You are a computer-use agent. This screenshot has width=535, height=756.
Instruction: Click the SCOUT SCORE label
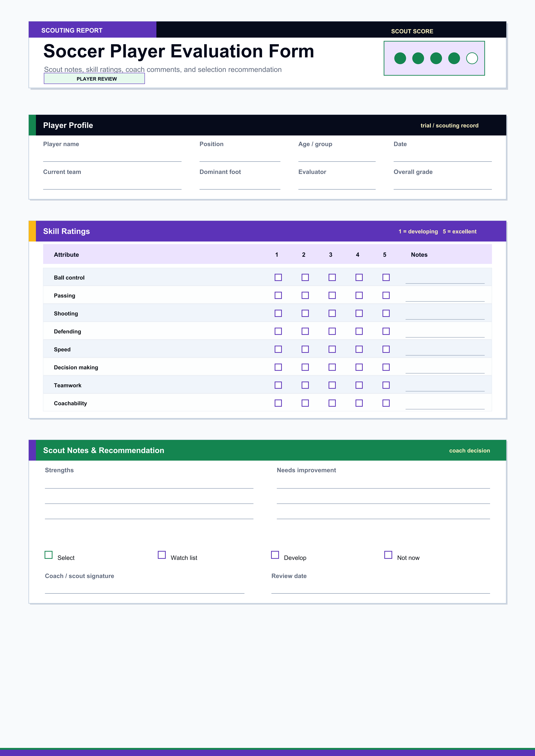[412, 31]
